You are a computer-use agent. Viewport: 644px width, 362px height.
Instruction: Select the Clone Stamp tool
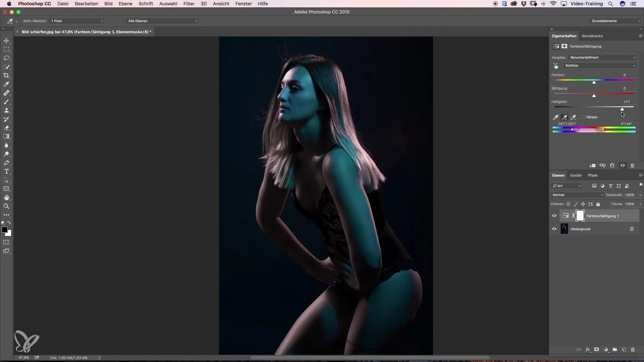[x=6, y=110]
